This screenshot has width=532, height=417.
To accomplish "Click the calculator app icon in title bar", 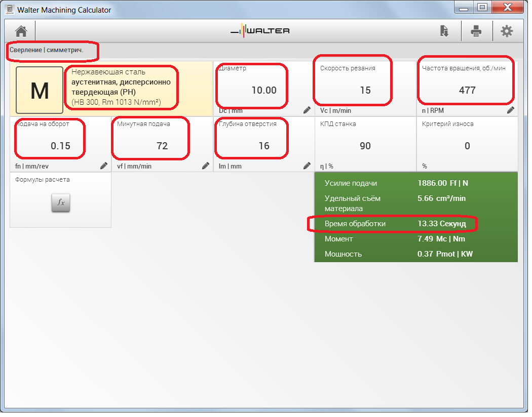I will (10, 10).
